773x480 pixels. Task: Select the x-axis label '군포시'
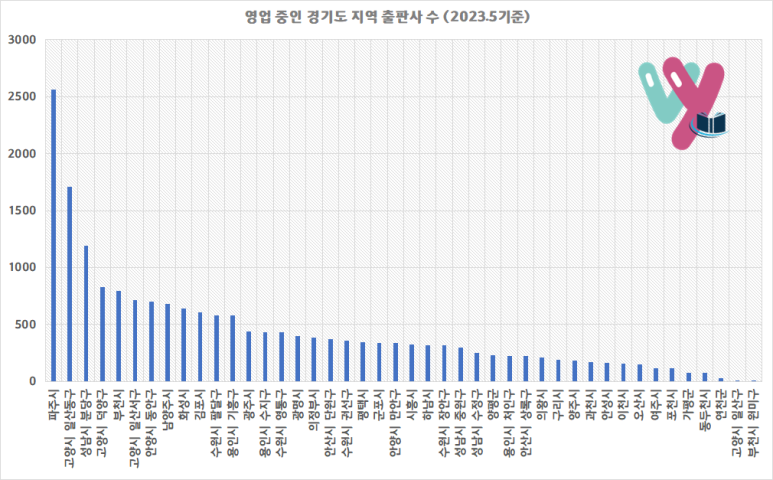coord(379,405)
